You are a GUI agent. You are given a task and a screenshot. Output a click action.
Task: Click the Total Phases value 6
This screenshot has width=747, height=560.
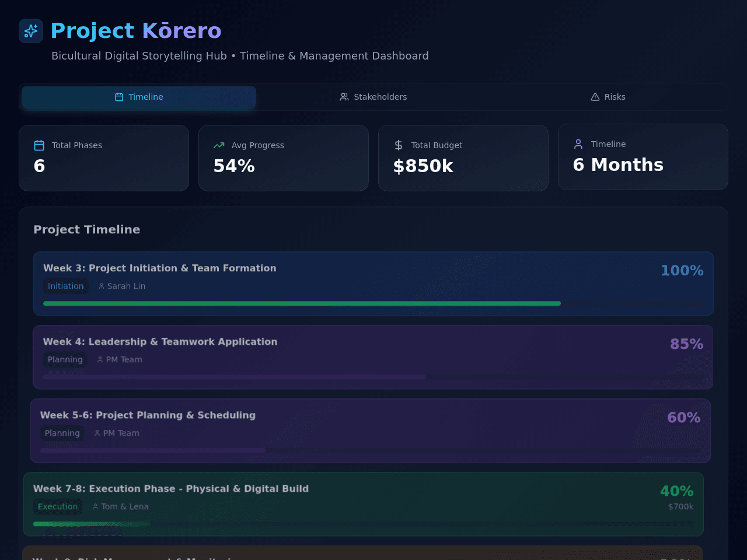click(x=39, y=166)
